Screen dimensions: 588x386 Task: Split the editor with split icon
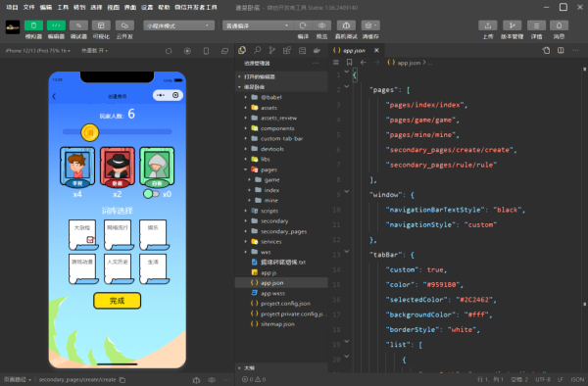coord(561,50)
